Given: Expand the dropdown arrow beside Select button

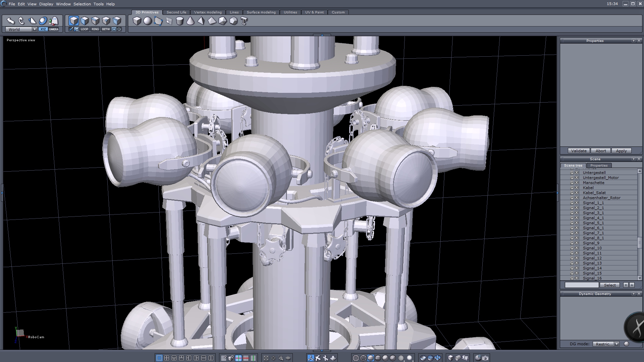Looking at the screenshot, I should (626, 285).
